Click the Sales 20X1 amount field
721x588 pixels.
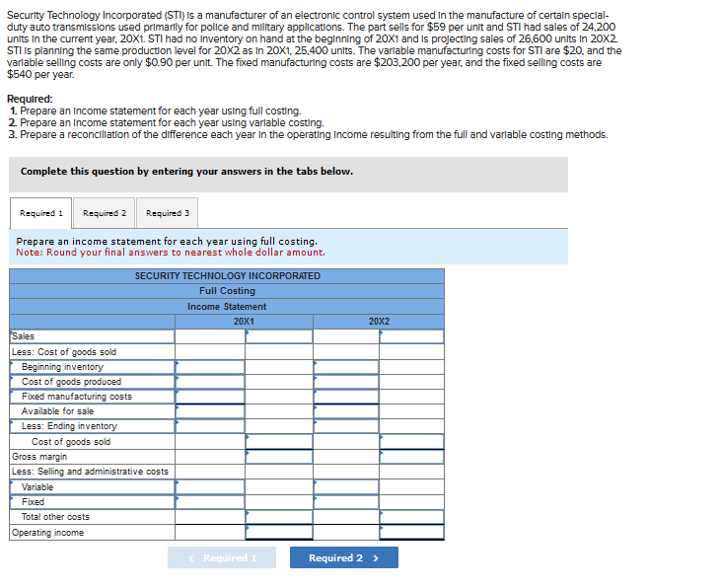279,336
